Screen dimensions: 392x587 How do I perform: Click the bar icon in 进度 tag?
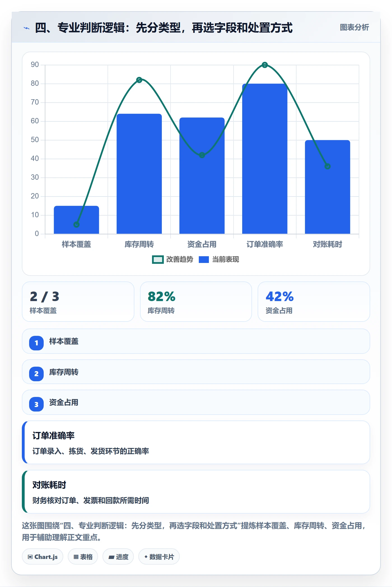(111, 557)
